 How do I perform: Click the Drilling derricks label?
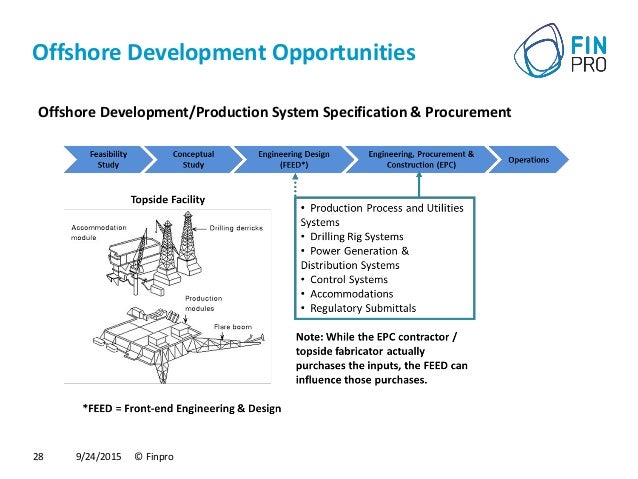(x=236, y=228)
